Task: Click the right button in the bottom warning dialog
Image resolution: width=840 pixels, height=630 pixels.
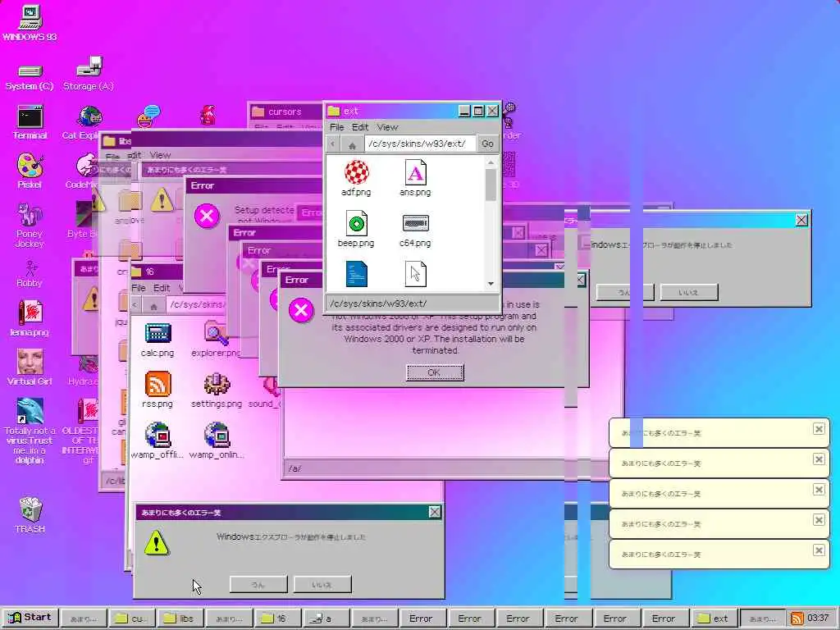Action: pyautogui.click(x=322, y=584)
